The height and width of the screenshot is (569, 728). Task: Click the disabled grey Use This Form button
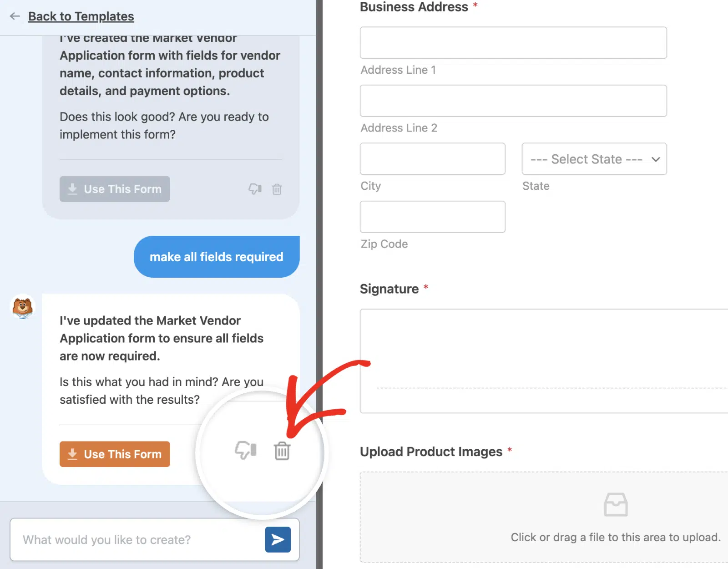pyautogui.click(x=115, y=189)
